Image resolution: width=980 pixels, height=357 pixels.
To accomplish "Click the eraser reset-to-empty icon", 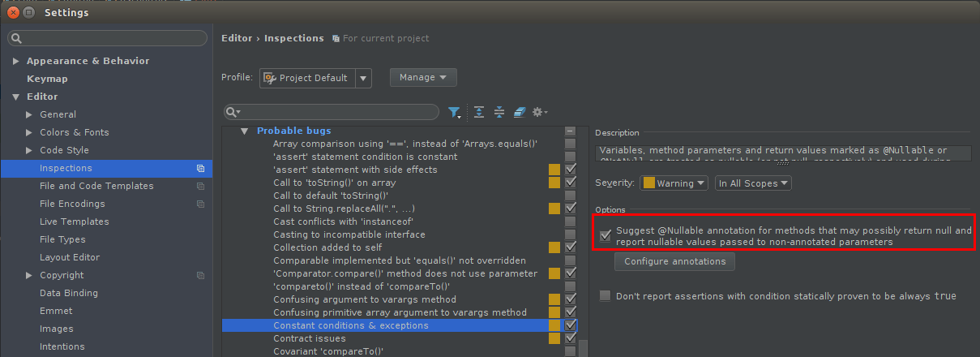I will (x=520, y=112).
